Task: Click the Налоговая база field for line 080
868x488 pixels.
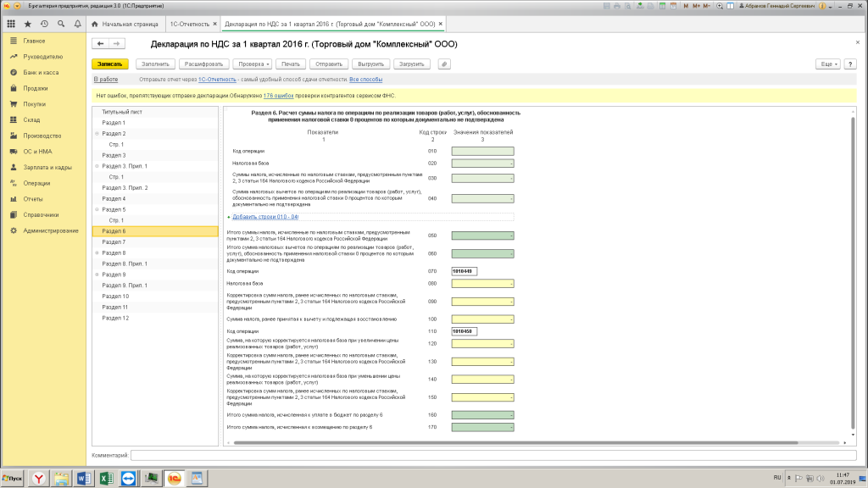Action: tap(482, 283)
